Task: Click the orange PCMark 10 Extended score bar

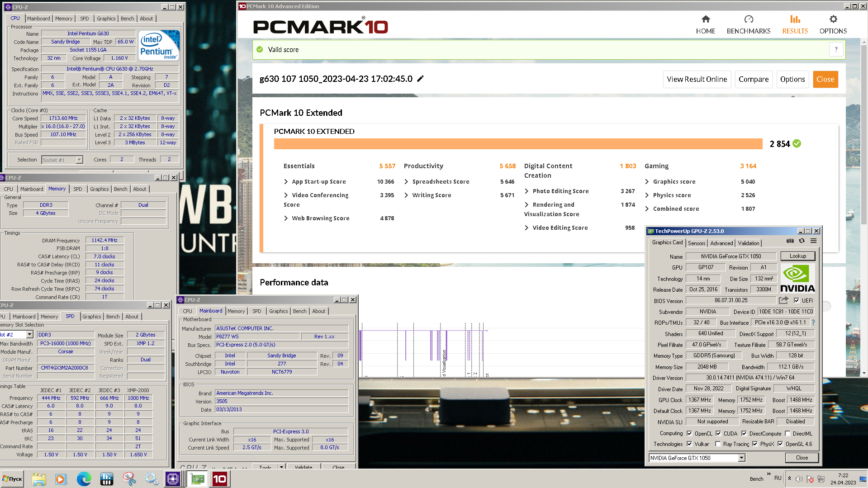Action: [x=518, y=144]
